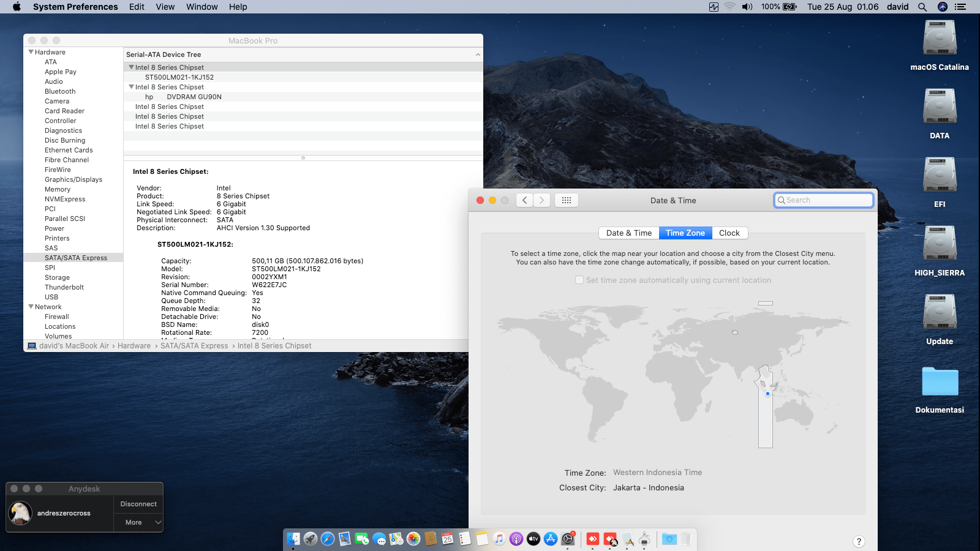Open the More dropdown in AnyDesk
Image resolution: width=980 pixels, height=551 pixels.
tap(138, 522)
